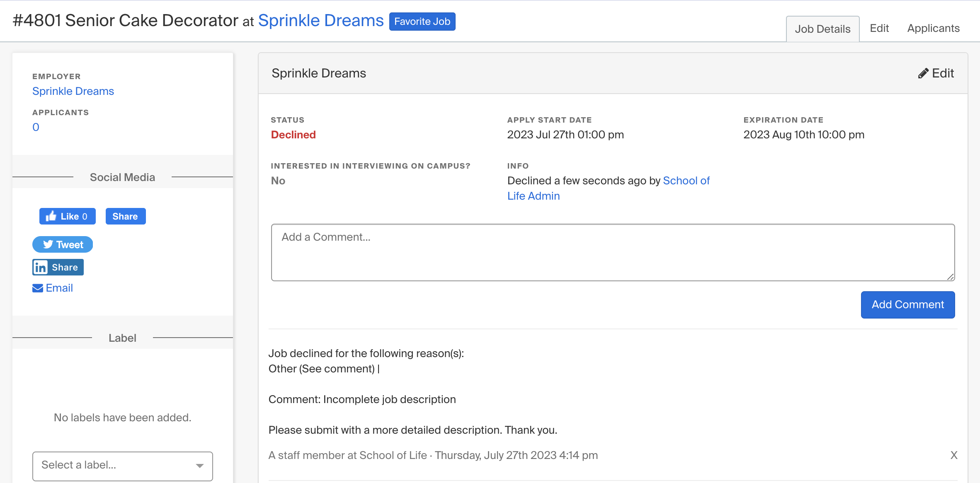Open the Edit tab in the header
Screen dimensions: 980x483
point(879,28)
